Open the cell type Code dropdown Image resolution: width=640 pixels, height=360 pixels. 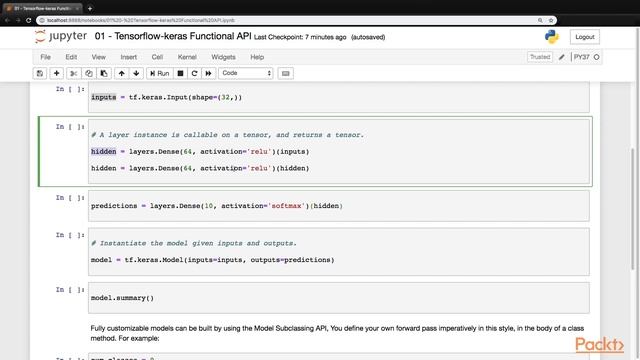[x=246, y=73]
